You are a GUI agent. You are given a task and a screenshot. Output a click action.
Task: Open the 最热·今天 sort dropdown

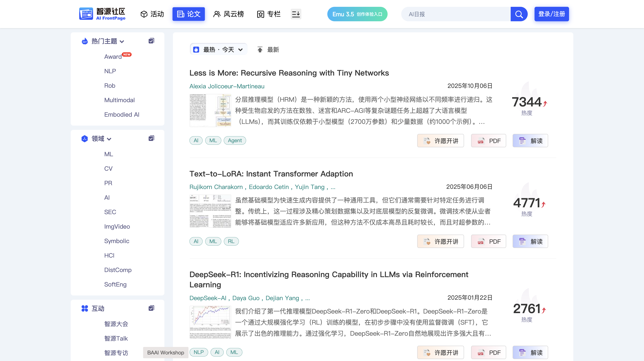218,49
